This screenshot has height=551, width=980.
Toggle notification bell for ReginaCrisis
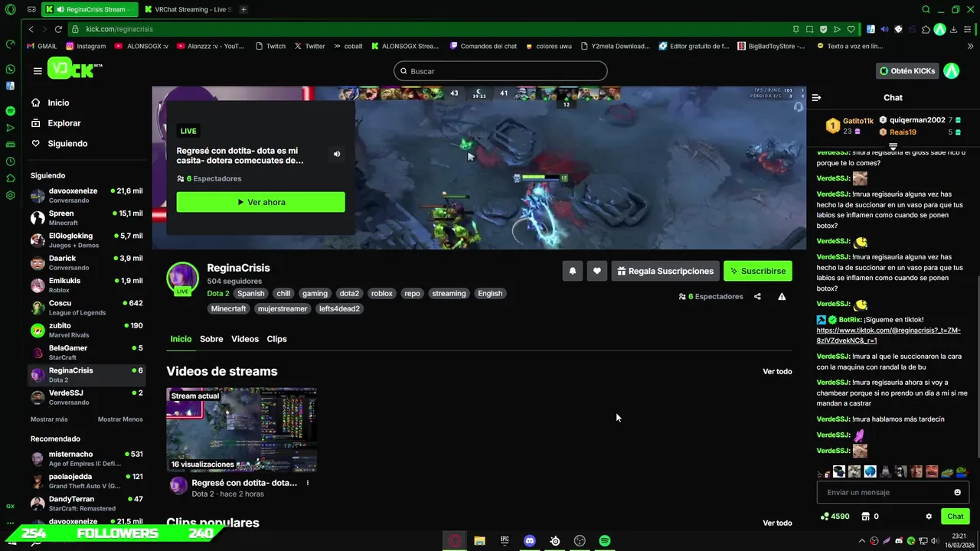(x=572, y=271)
